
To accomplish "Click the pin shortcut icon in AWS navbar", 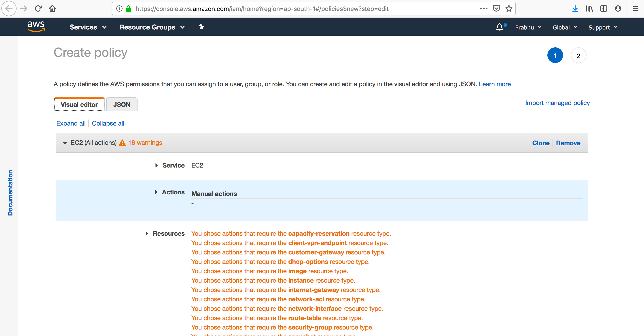I will click(x=201, y=27).
